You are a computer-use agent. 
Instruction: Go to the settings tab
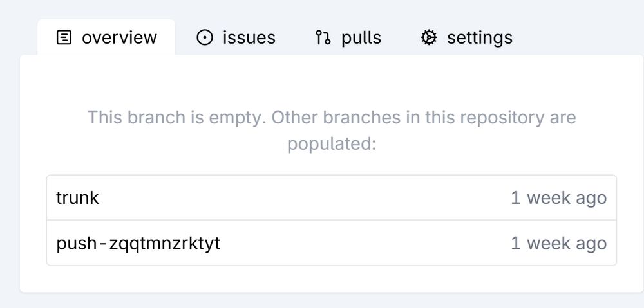click(x=466, y=37)
